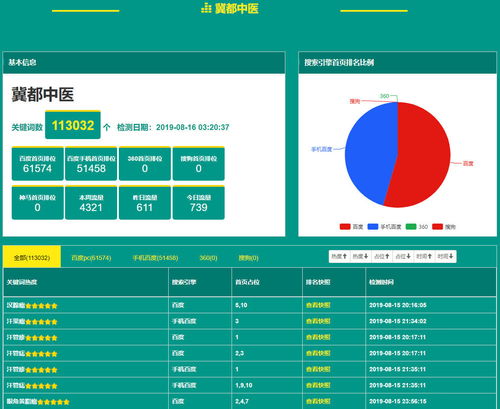Click the green 360 legend swatch
The height and width of the screenshot is (409, 500).
(x=411, y=227)
